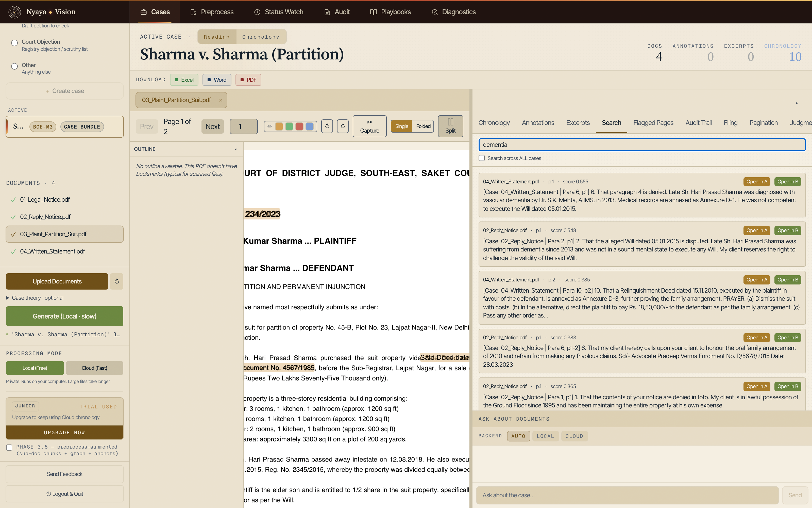Pick the orange highlight color
Screen dimensions: 812x508
tap(279, 126)
